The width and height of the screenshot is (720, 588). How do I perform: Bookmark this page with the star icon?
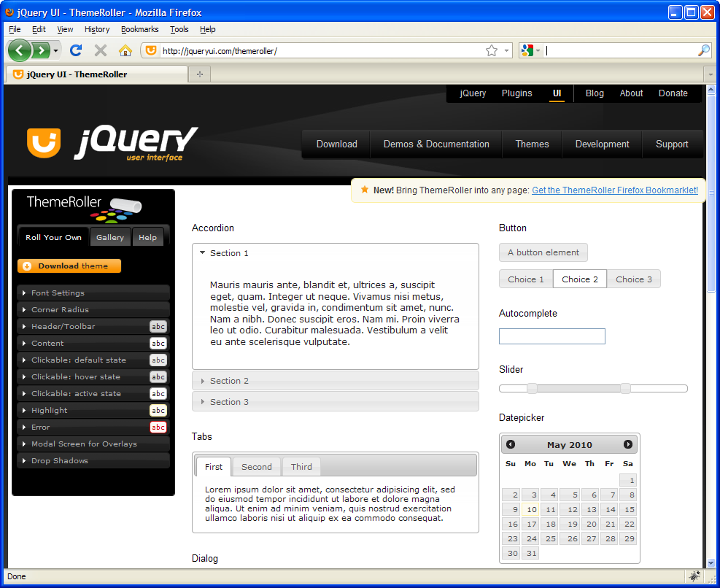[492, 50]
